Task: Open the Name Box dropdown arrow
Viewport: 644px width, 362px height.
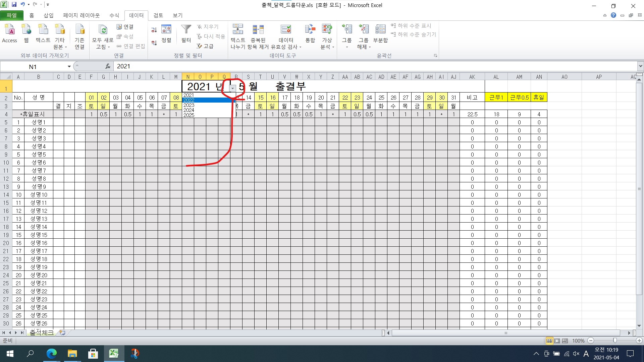Action: pos(69,66)
